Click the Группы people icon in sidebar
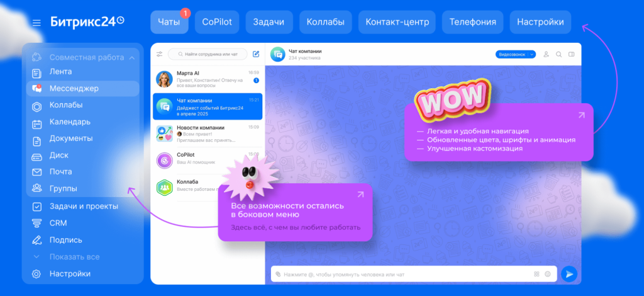 [x=37, y=188]
